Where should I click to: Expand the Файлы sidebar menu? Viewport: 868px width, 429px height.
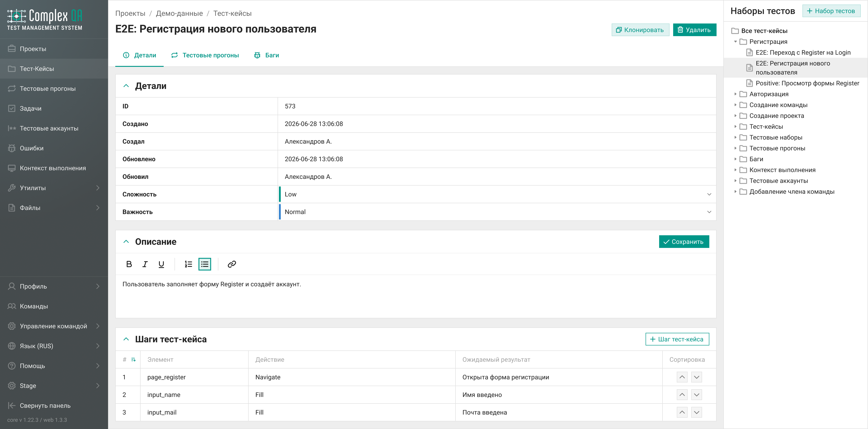click(x=54, y=208)
